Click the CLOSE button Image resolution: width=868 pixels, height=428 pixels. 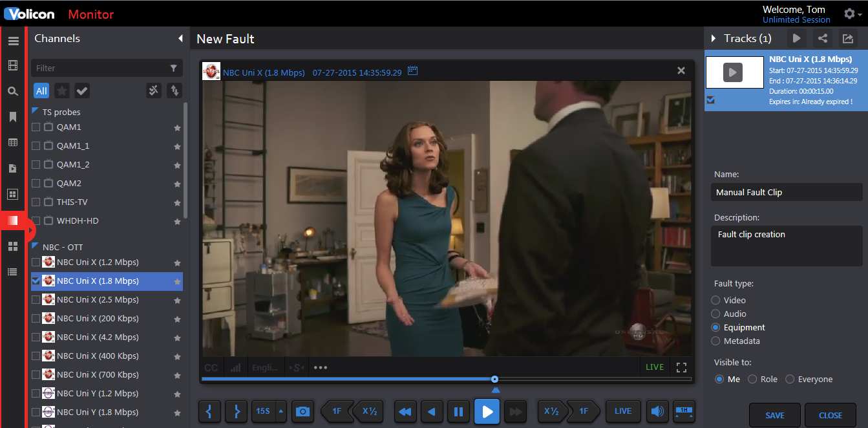coord(831,415)
